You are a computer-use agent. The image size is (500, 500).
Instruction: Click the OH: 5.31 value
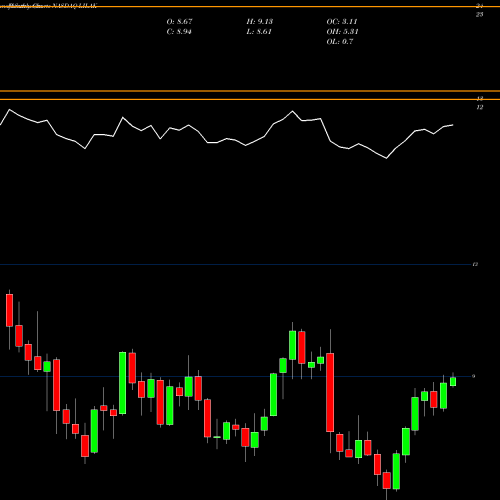point(342,32)
